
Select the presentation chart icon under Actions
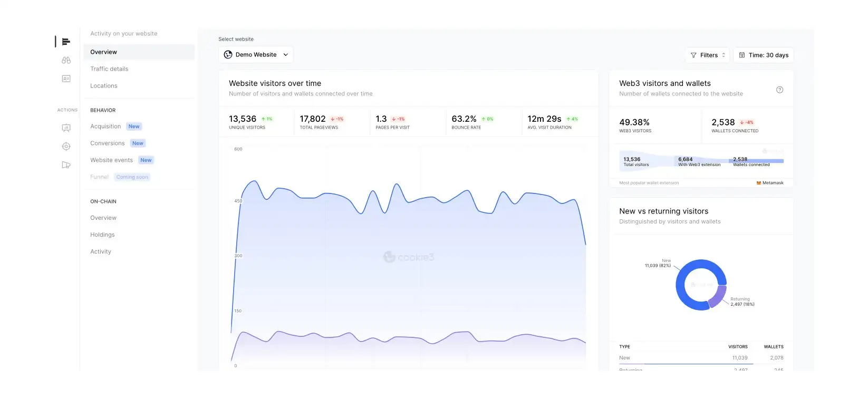click(66, 128)
